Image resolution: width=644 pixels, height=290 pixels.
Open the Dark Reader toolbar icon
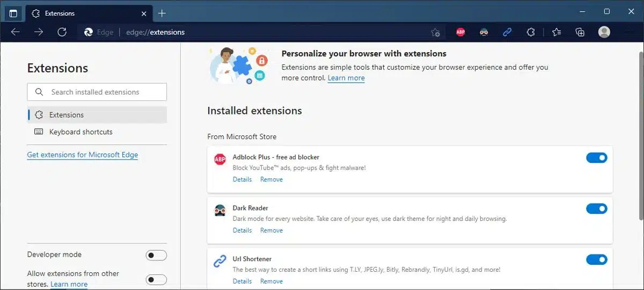(x=484, y=32)
